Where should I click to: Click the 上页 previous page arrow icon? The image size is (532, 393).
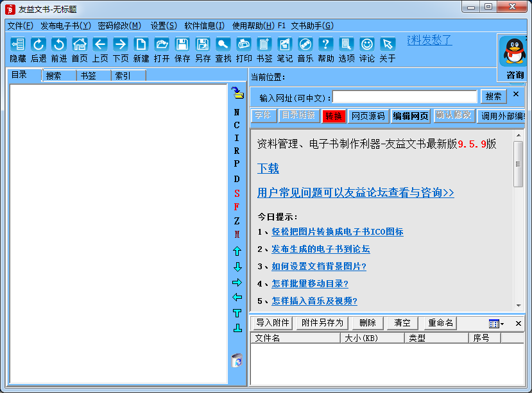point(100,44)
